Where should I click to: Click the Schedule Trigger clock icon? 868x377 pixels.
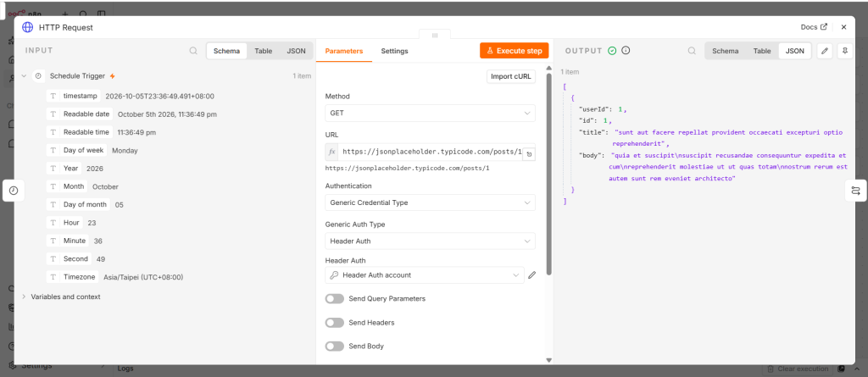tap(38, 76)
